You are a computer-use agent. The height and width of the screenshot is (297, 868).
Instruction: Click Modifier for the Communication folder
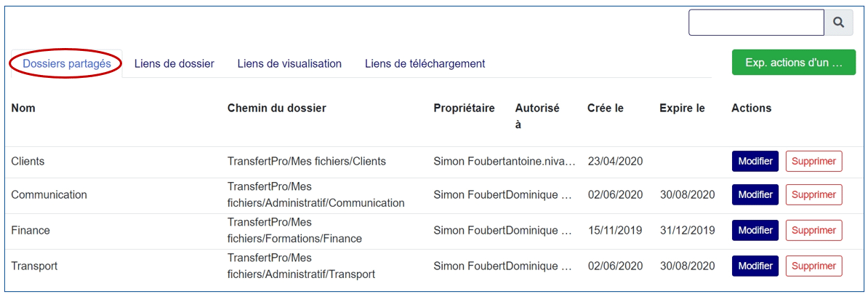pyautogui.click(x=755, y=194)
